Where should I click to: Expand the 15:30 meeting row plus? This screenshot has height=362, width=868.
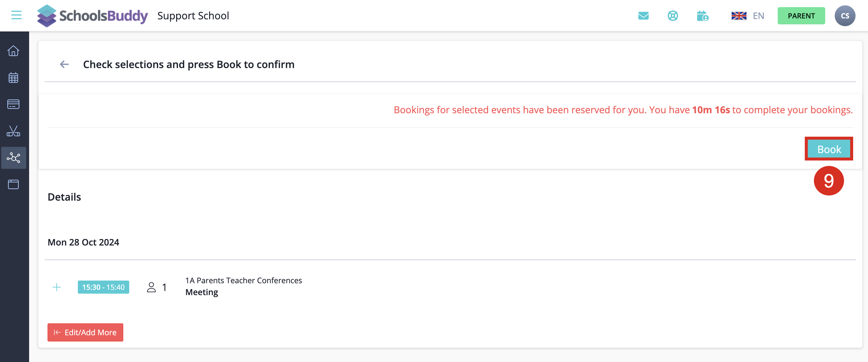57,287
